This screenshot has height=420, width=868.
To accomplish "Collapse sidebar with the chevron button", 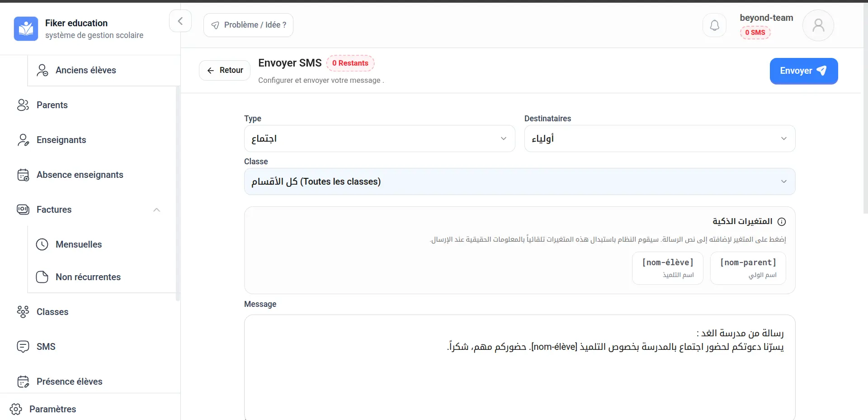I will click(x=180, y=21).
